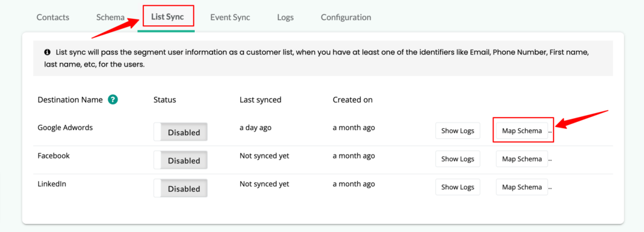Switch to the Contacts tab
The height and width of the screenshot is (232, 644).
[53, 17]
